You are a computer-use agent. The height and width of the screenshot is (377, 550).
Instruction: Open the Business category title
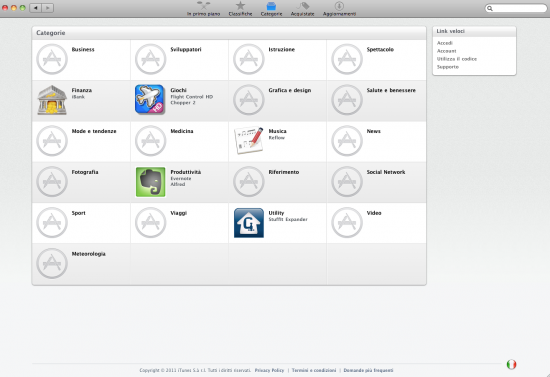click(x=83, y=49)
